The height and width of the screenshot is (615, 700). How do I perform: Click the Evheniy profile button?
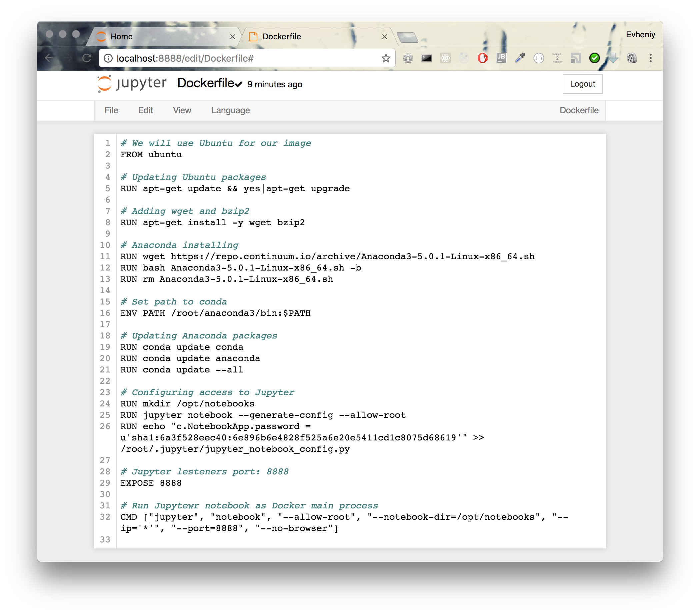pyautogui.click(x=640, y=35)
